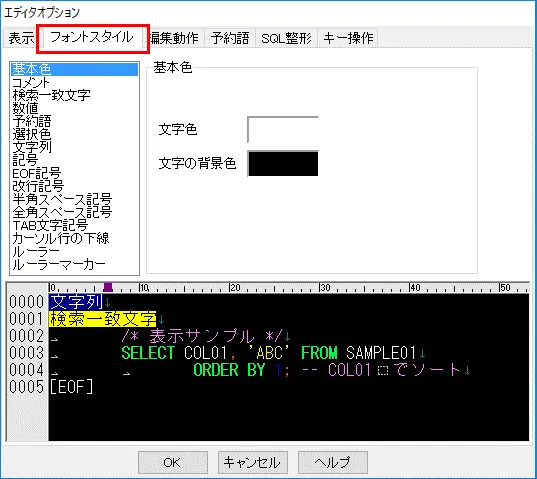Choose 検索一致文字 from the list
537x479 pixels.
click(75, 95)
